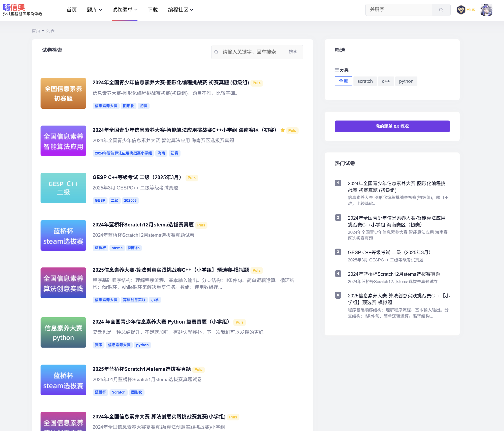Select the c++ category filter
Screen dimensions: 504x431
click(x=386, y=81)
